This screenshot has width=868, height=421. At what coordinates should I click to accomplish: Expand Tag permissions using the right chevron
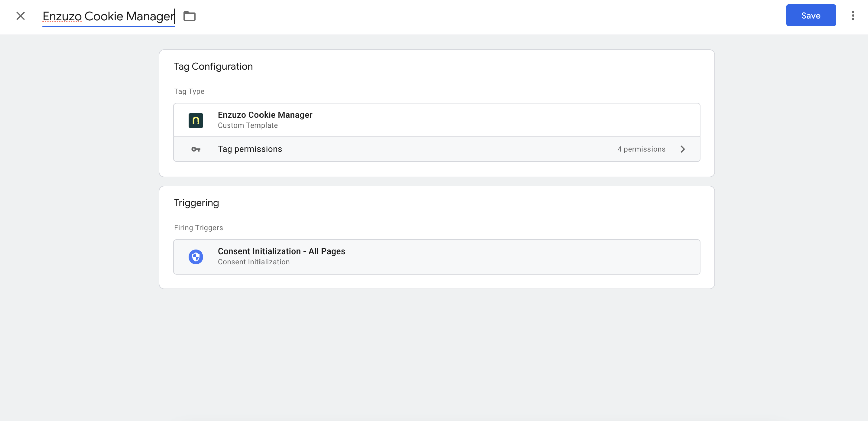click(x=683, y=149)
